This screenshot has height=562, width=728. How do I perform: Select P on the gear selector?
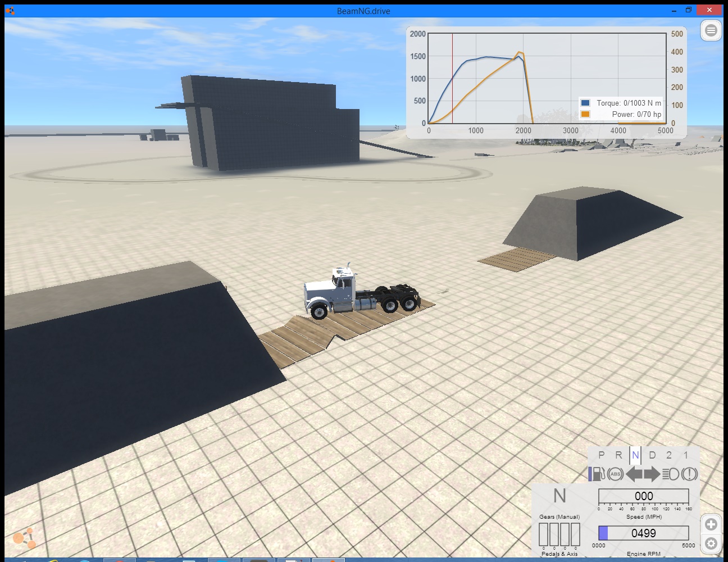(x=602, y=455)
